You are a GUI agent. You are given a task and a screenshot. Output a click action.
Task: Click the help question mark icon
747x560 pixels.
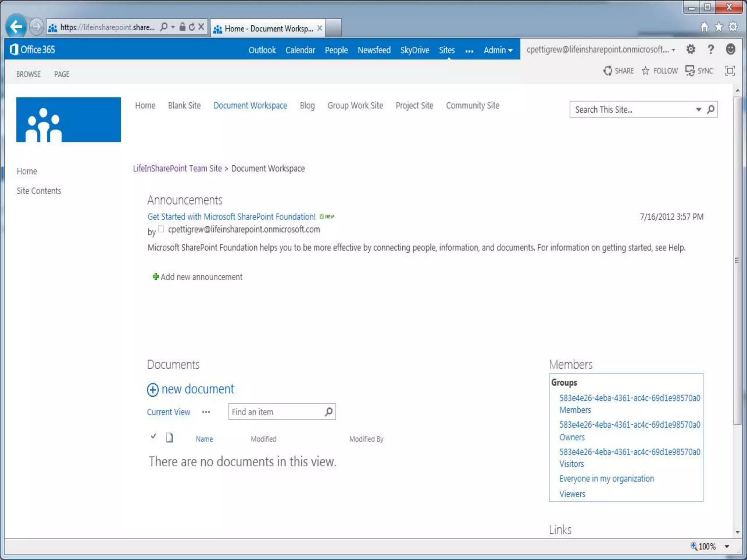(x=711, y=49)
